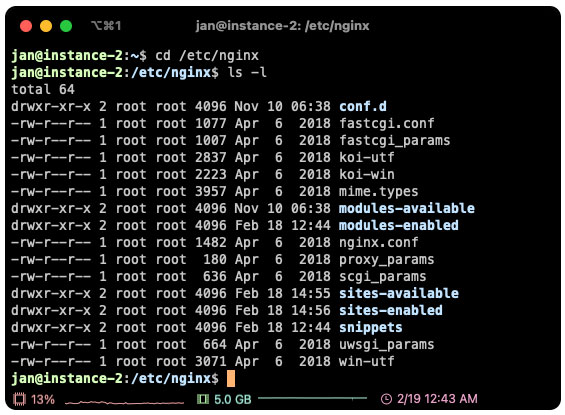565x415 pixels.
Task: Click file size 1077 of fastcgi.conf
Action: pos(211,124)
